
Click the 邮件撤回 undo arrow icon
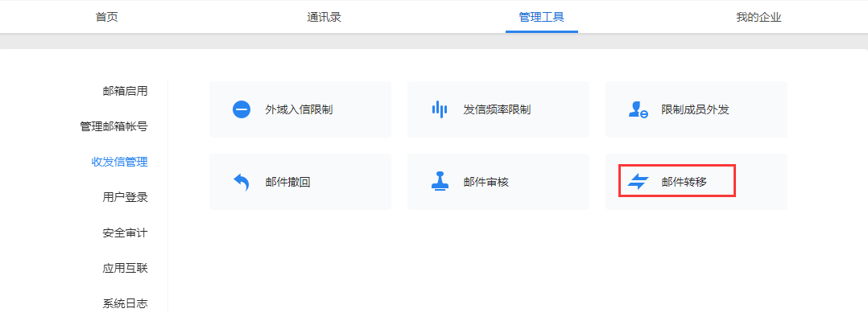click(x=242, y=182)
